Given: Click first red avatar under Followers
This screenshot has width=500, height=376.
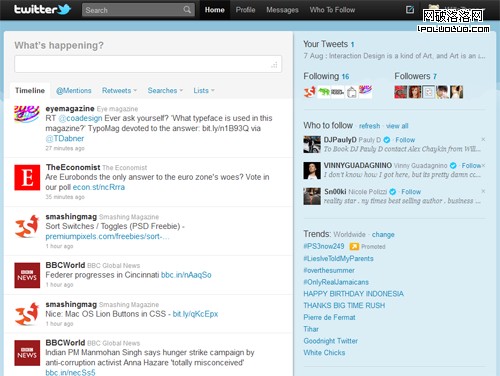Looking at the screenshot, I should 401,92.
